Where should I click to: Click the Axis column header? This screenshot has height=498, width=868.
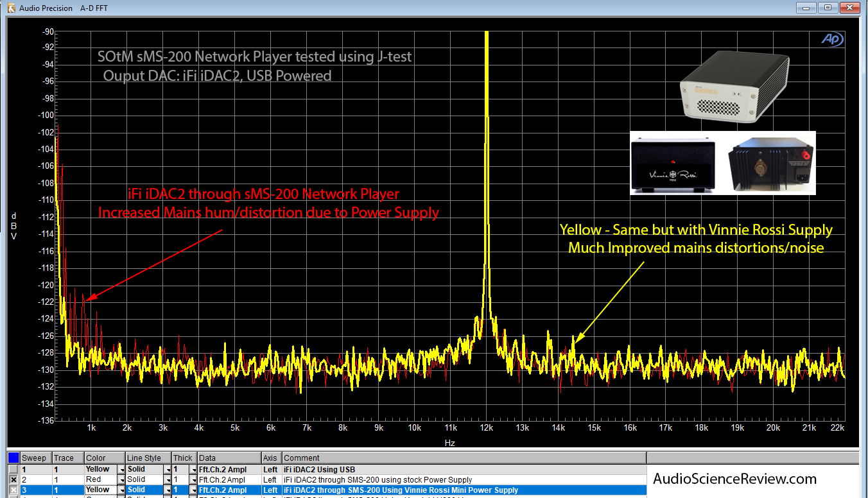pyautogui.click(x=272, y=458)
